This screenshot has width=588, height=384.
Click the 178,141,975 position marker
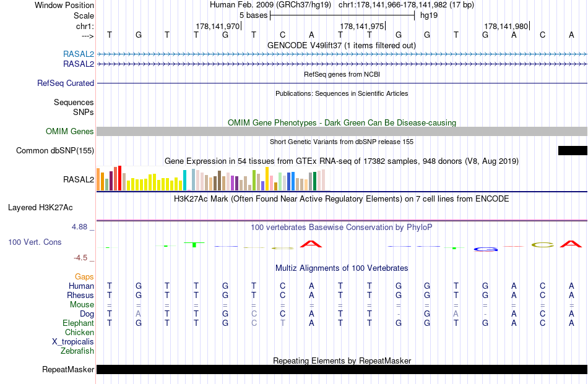[x=362, y=26]
